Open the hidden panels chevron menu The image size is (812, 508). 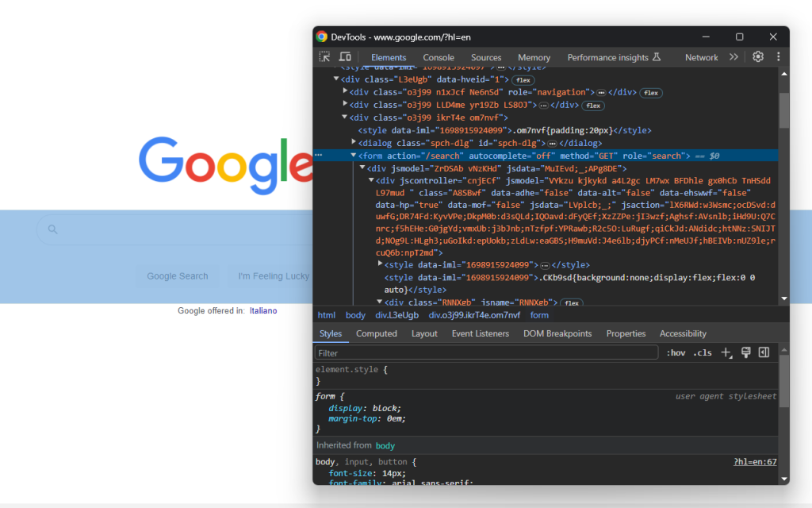click(x=733, y=56)
